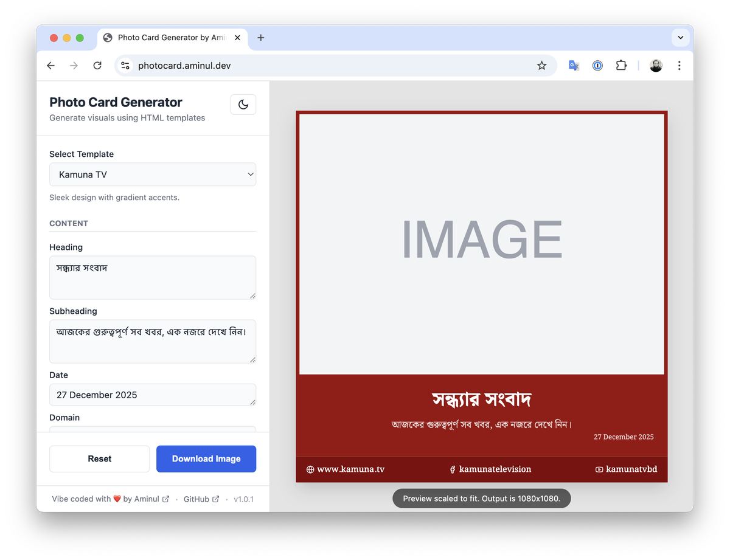Click the kamunatvbd text in preview
This screenshot has width=730, height=560.
click(x=631, y=469)
